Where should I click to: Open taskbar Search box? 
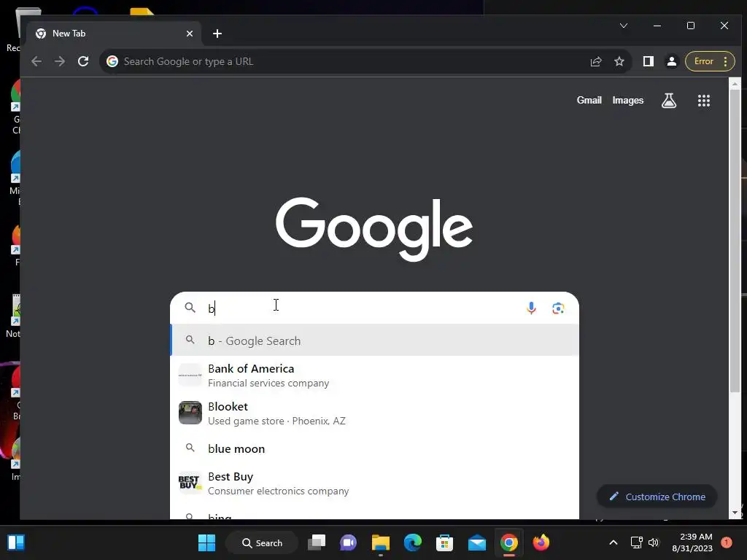click(x=262, y=542)
